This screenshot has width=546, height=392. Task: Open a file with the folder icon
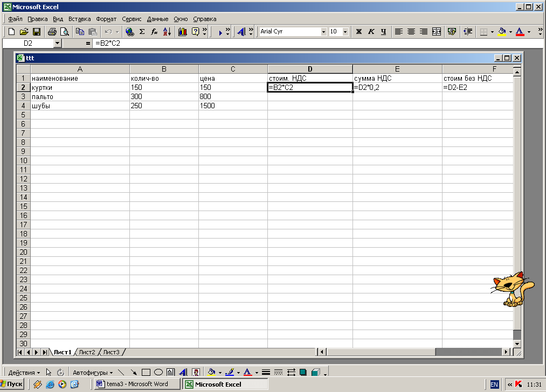tap(24, 32)
